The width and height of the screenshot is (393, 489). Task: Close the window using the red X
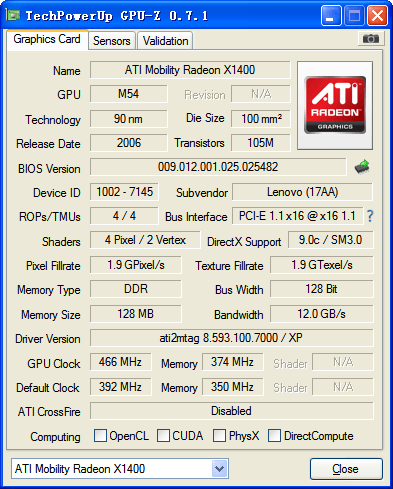(377, 15)
